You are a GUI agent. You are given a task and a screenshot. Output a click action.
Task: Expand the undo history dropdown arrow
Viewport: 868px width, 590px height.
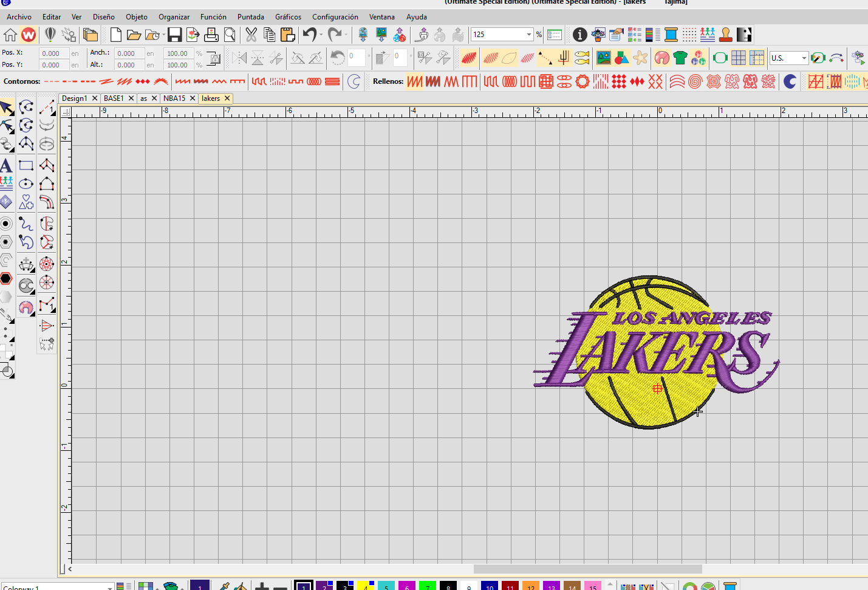pyautogui.click(x=321, y=35)
